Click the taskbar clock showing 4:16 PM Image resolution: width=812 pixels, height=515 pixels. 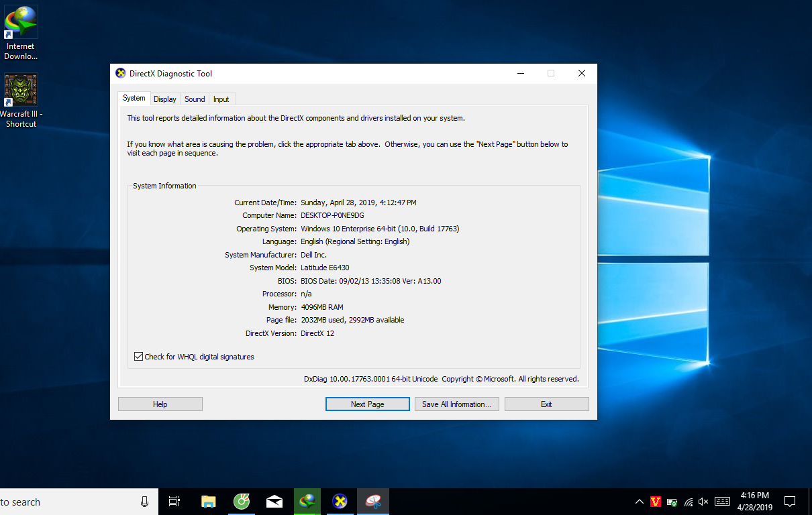[x=754, y=502]
